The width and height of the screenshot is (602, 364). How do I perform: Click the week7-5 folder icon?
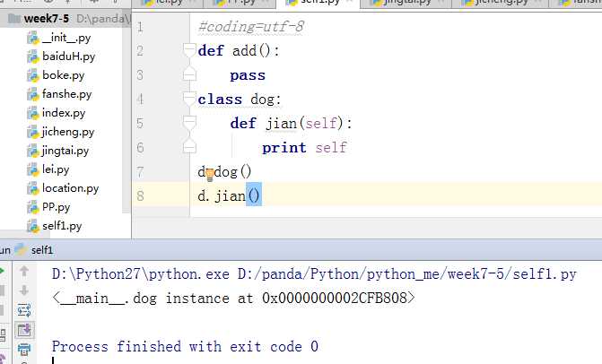coord(14,19)
